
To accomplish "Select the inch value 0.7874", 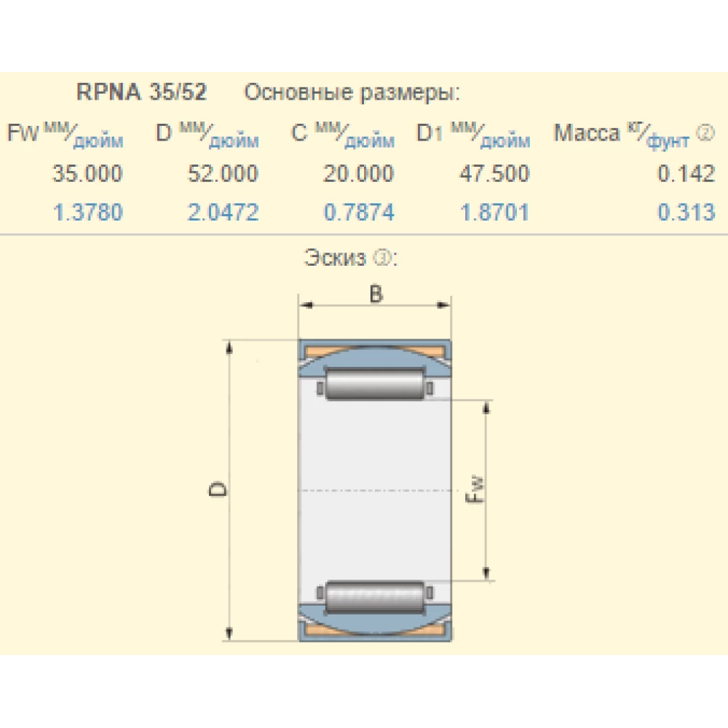I will click(358, 212).
